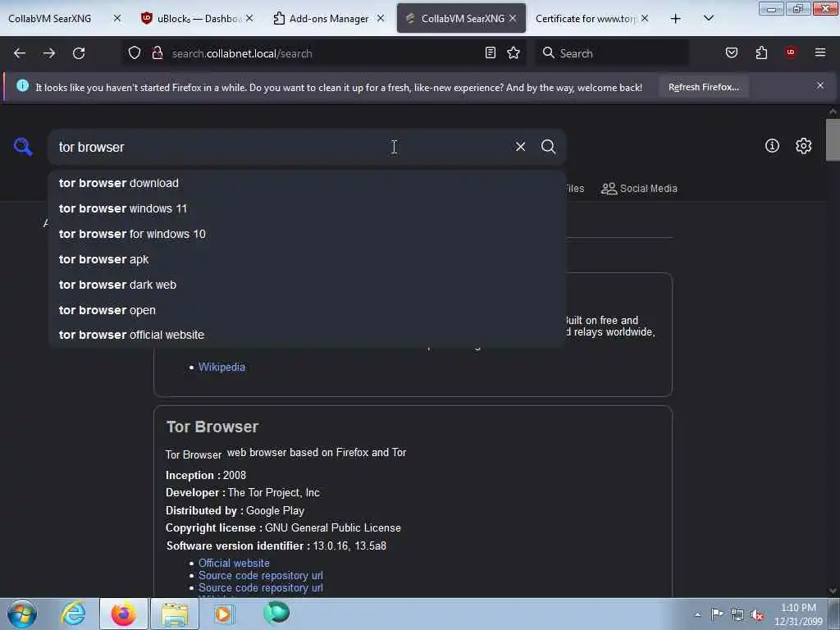Open Windows Start orb
Viewport: 840px width, 630px height.
pyautogui.click(x=22, y=614)
